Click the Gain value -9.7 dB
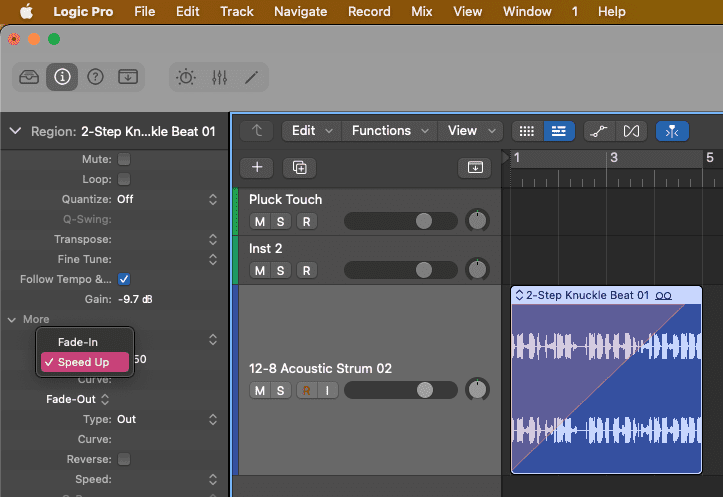Viewport: 723px width, 497px height. [x=135, y=299]
